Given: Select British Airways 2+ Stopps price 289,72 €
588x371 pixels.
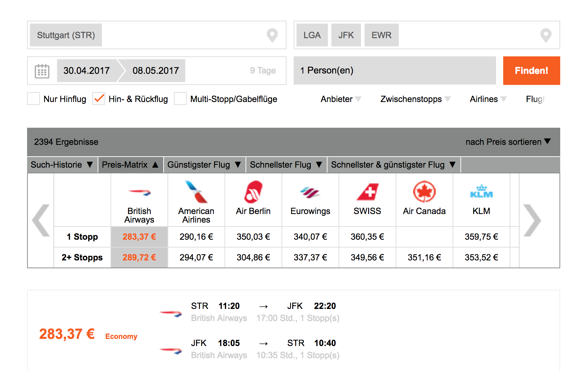Looking at the screenshot, I should [x=139, y=258].
